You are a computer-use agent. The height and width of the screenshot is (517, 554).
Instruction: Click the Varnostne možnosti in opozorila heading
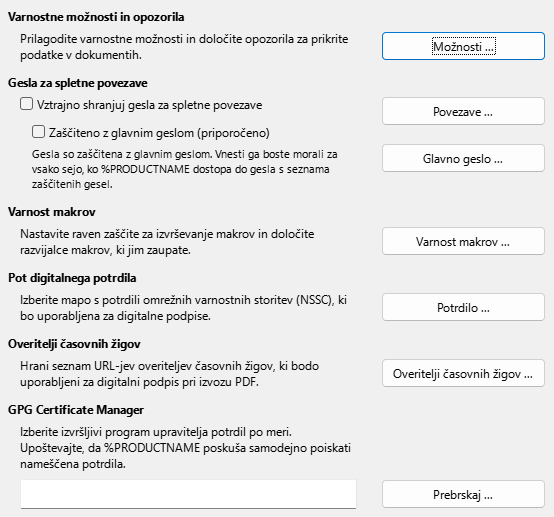click(x=96, y=17)
